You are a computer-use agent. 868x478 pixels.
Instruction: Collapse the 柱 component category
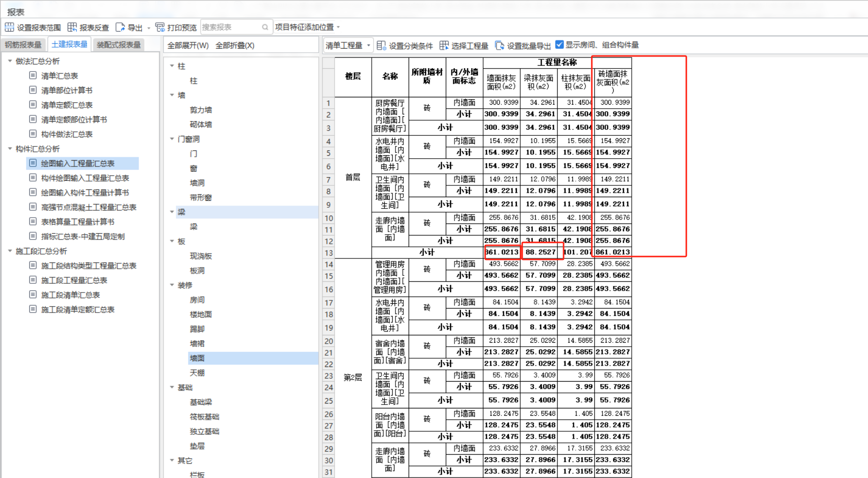pyautogui.click(x=172, y=66)
